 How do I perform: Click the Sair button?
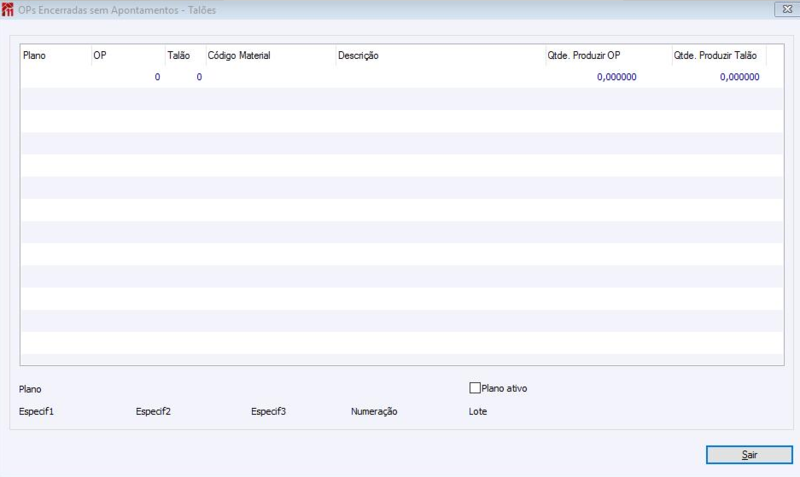click(749, 455)
